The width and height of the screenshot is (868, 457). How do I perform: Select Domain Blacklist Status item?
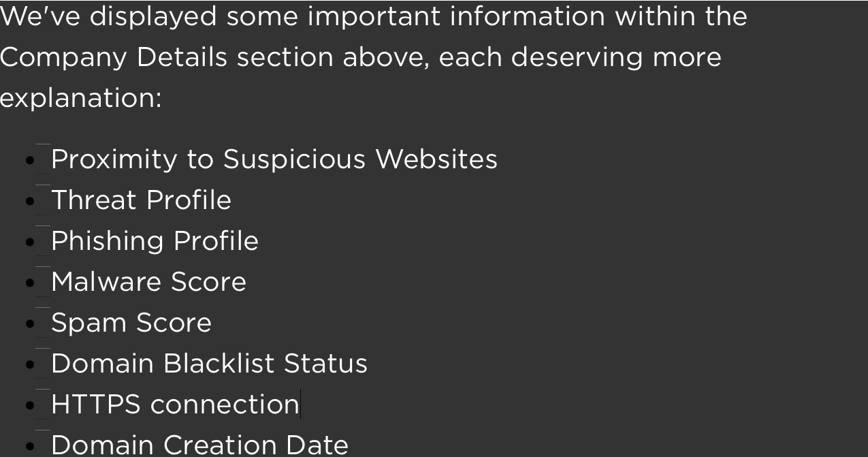[210, 364]
